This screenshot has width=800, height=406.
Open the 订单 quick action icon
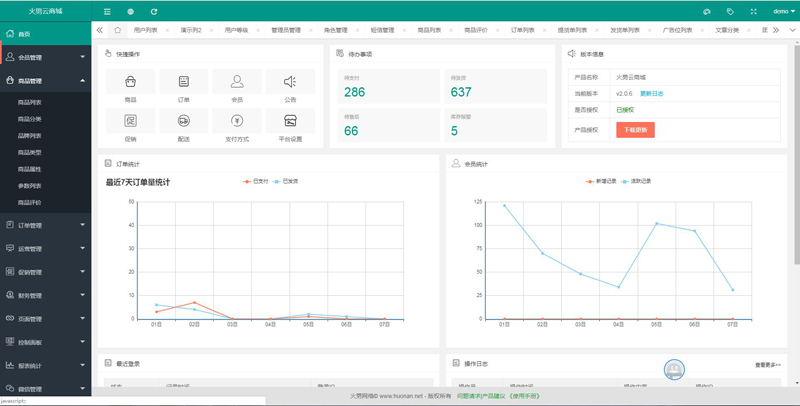[x=184, y=82]
